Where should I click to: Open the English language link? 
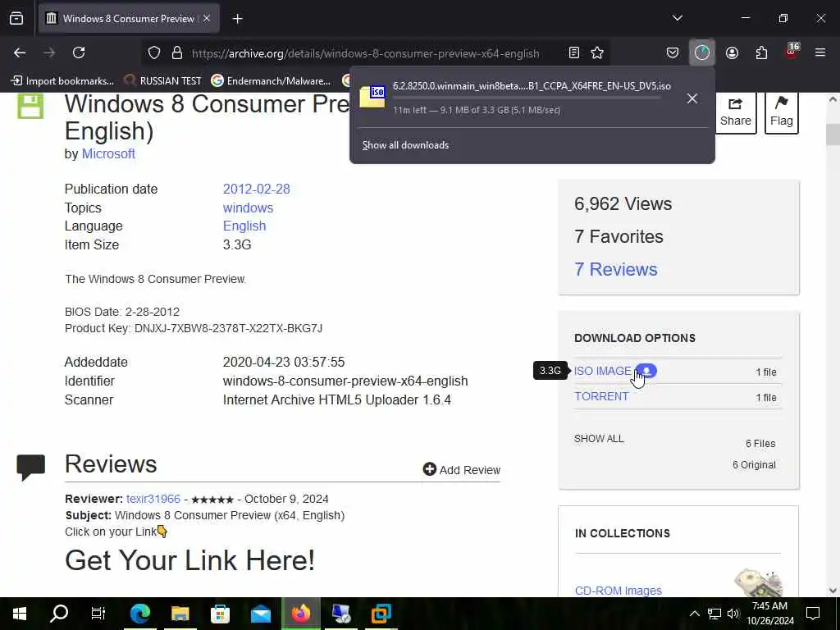[244, 226]
